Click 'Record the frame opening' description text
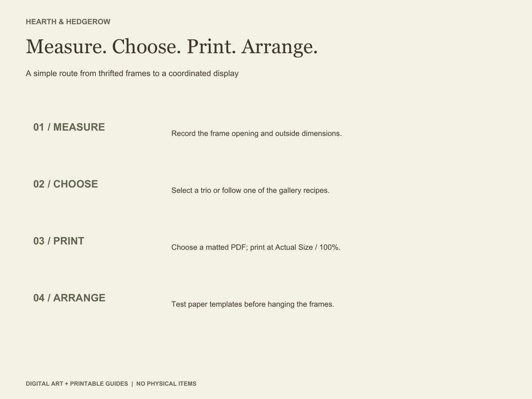This screenshot has width=532, height=399. tap(256, 133)
